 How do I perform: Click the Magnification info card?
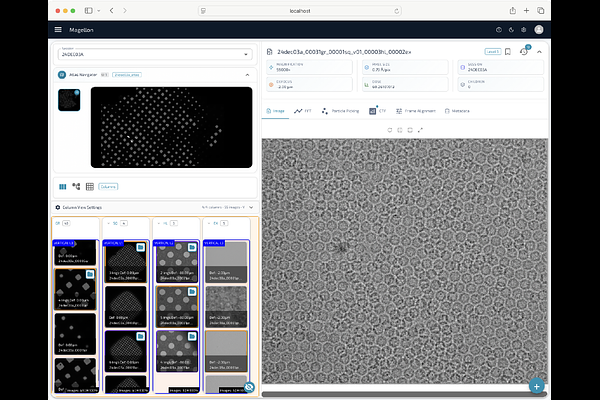click(x=310, y=67)
